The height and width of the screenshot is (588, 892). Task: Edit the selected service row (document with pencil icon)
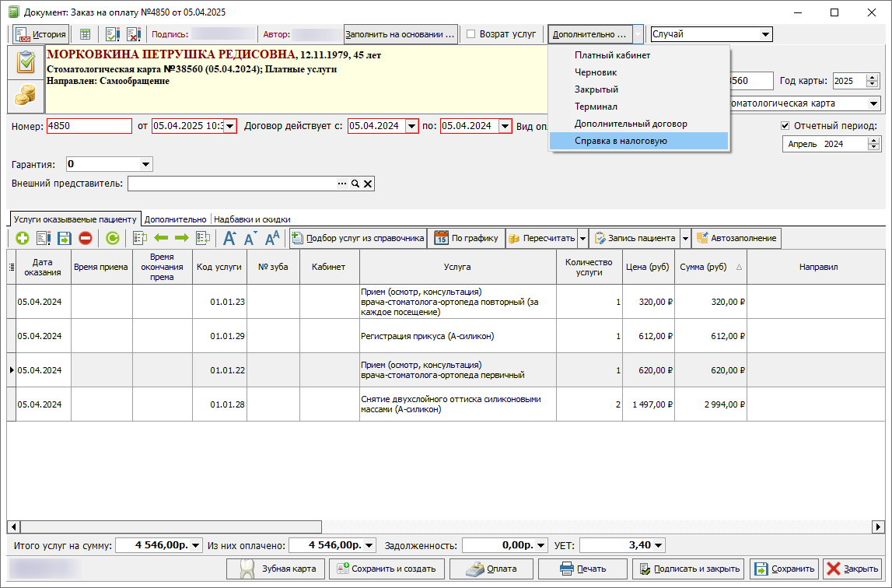(44, 238)
